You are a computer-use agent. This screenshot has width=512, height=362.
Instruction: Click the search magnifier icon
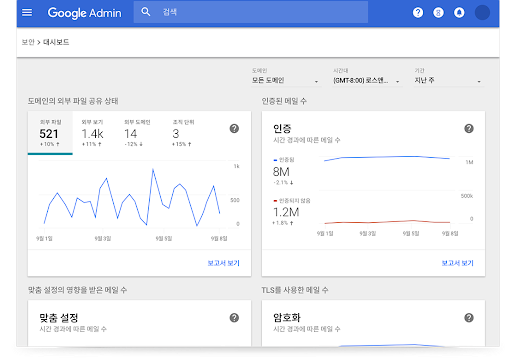[146, 12]
